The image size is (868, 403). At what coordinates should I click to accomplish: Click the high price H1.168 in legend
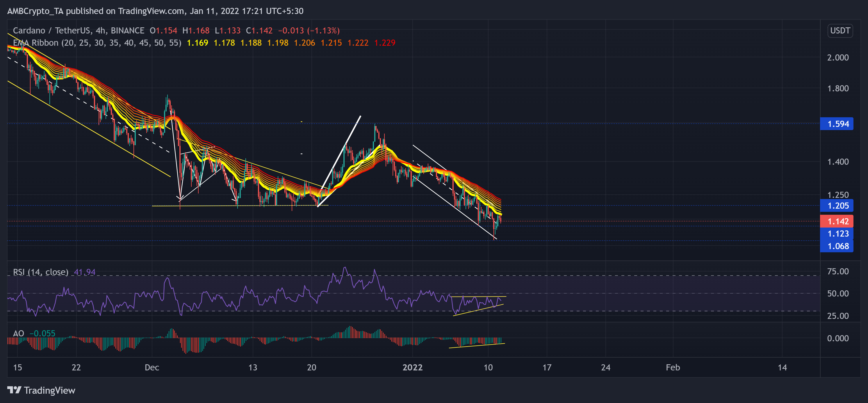[x=196, y=31]
